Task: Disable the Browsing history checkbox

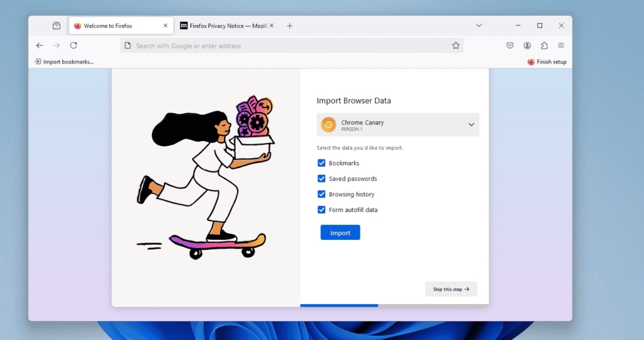Action: pyautogui.click(x=321, y=195)
